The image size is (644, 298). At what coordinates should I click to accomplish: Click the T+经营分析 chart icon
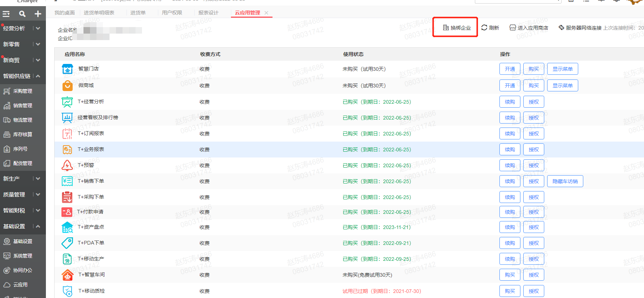pos(67,102)
